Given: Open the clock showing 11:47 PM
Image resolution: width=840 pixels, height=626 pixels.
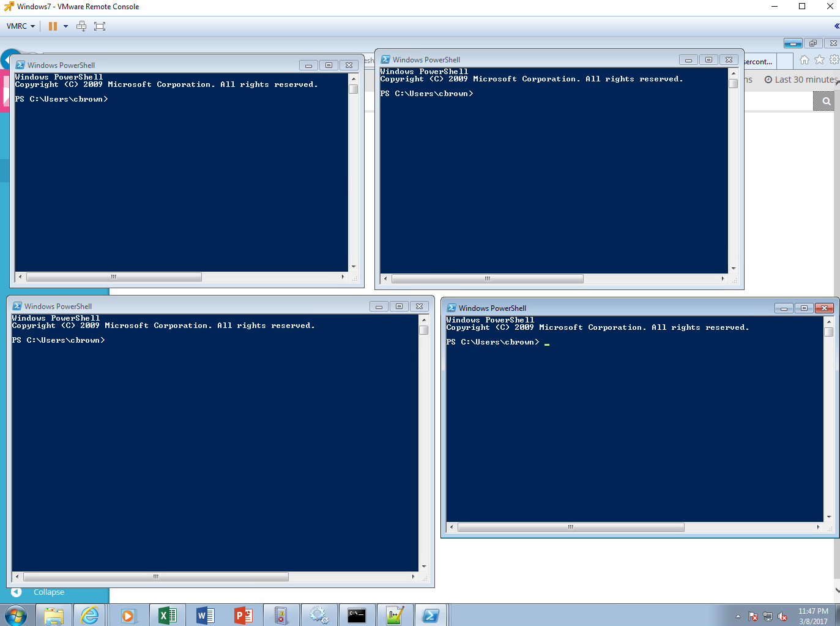Looking at the screenshot, I should (x=813, y=616).
